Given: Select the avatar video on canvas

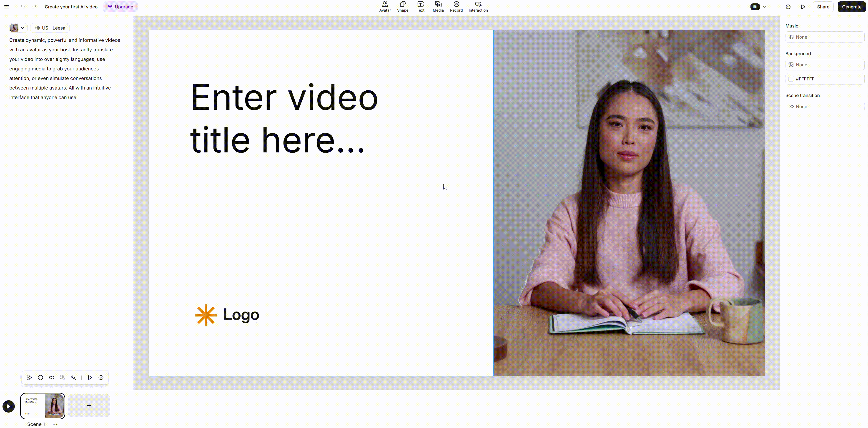Looking at the screenshot, I should click(x=629, y=203).
